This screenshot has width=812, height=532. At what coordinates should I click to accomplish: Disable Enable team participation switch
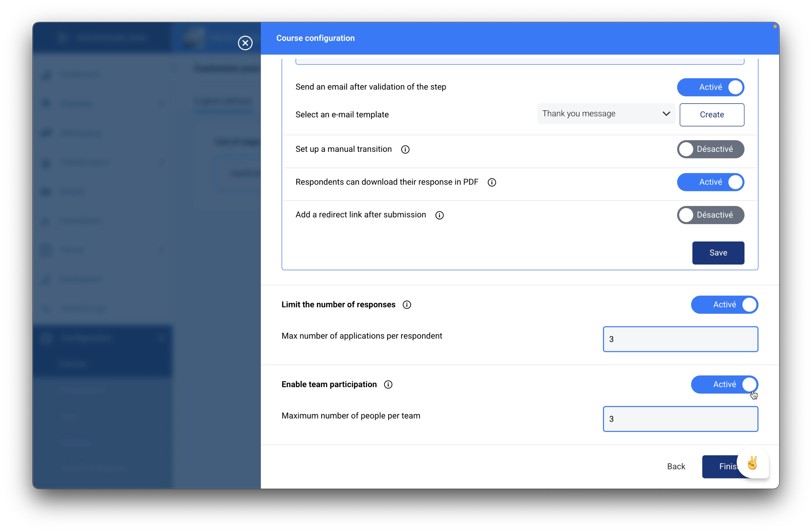(x=724, y=384)
